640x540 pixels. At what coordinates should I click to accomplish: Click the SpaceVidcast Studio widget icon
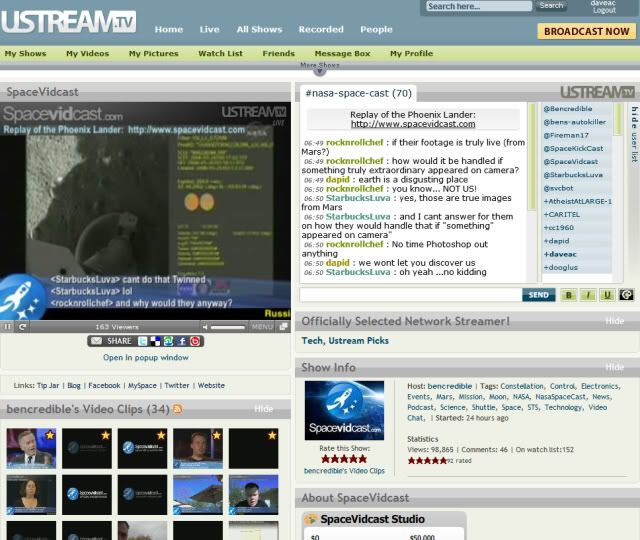point(311,519)
